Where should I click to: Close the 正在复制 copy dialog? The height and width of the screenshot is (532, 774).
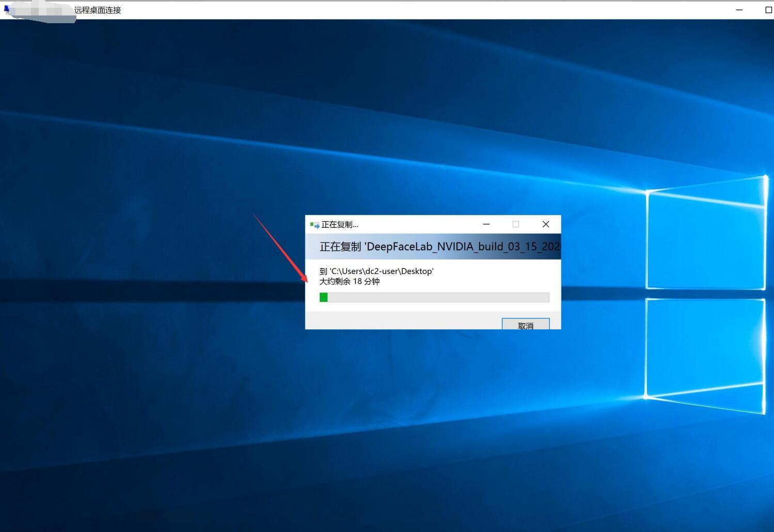click(x=546, y=224)
